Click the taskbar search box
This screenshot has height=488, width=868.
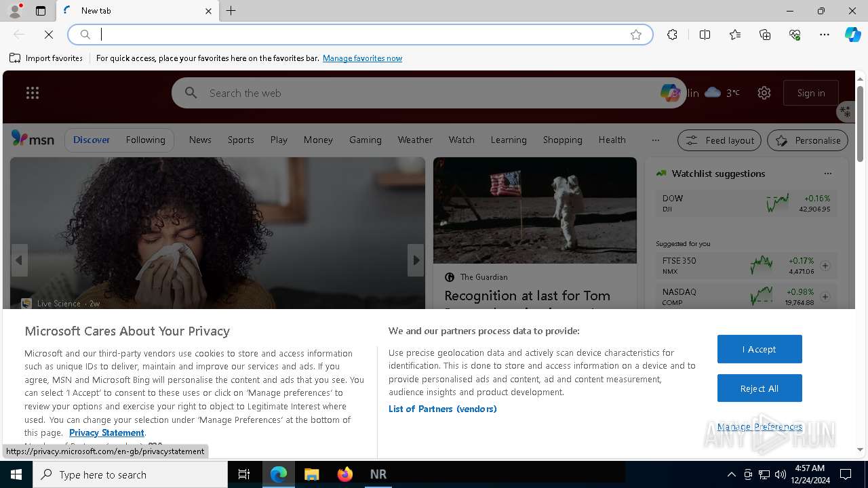coord(130,474)
